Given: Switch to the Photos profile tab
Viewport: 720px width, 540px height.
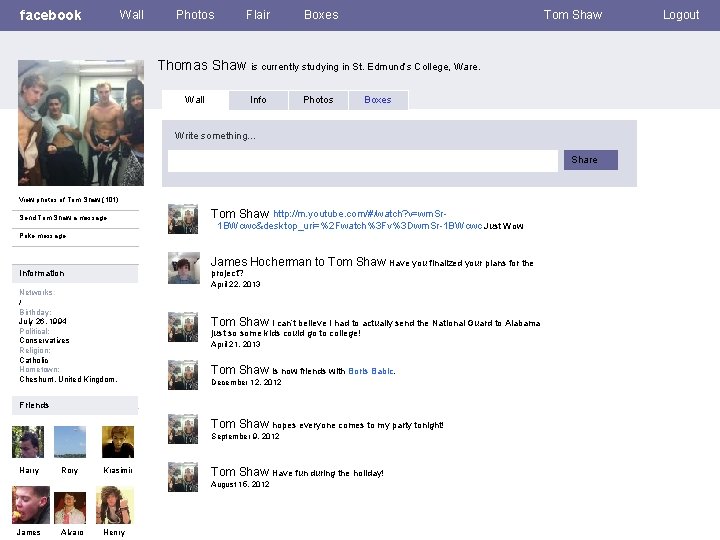Looking at the screenshot, I should (318, 100).
